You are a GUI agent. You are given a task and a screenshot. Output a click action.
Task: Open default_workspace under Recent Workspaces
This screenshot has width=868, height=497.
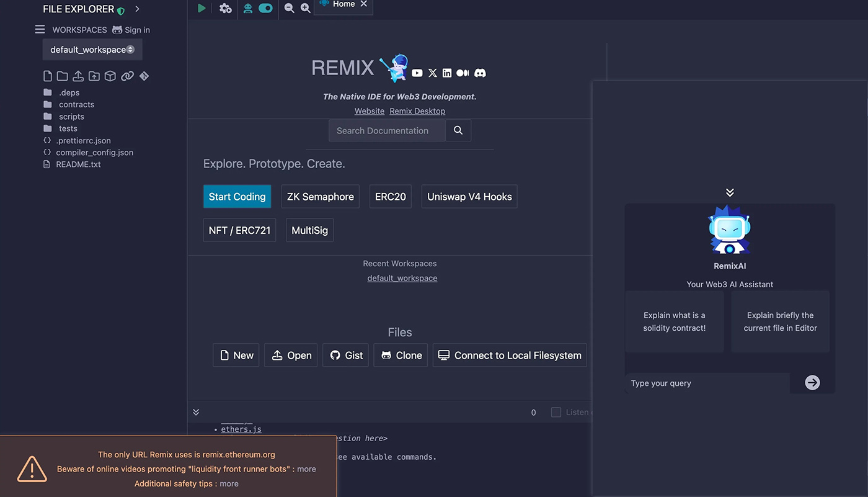pyautogui.click(x=402, y=278)
